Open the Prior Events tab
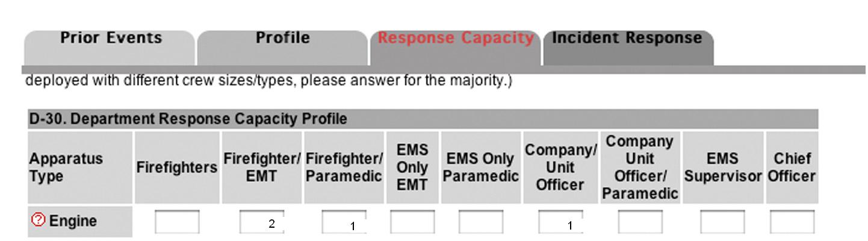This screenshot has width=868, height=241. [x=111, y=39]
